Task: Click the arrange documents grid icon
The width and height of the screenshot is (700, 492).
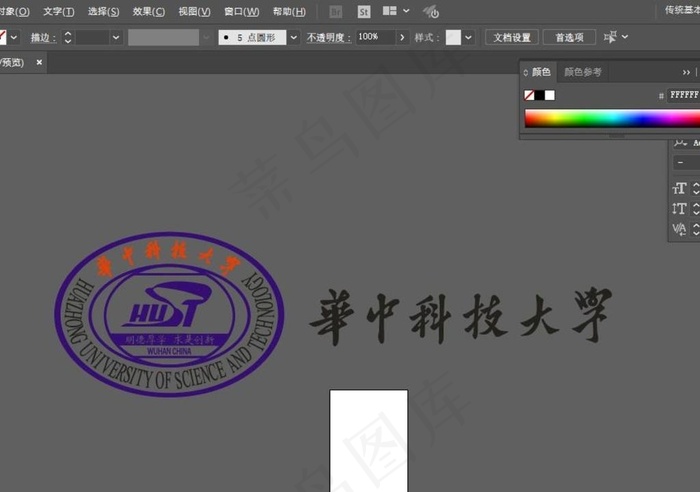Action: click(x=390, y=11)
